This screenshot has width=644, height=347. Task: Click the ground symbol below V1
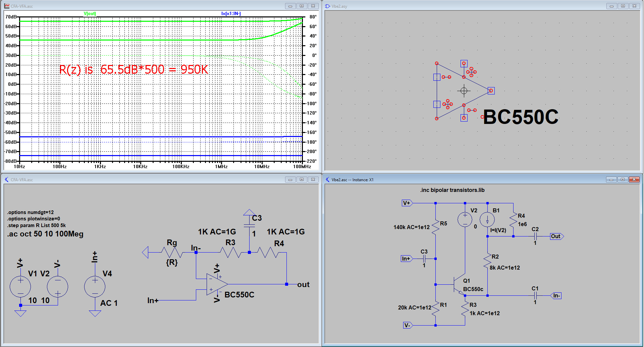[x=20, y=314]
